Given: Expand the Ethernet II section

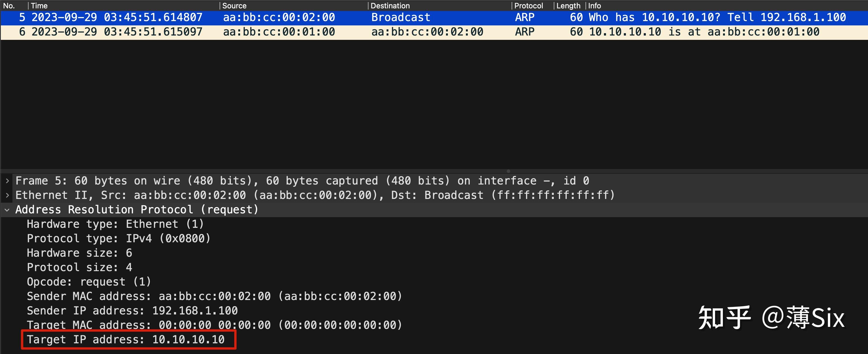Looking at the screenshot, I should [x=7, y=195].
